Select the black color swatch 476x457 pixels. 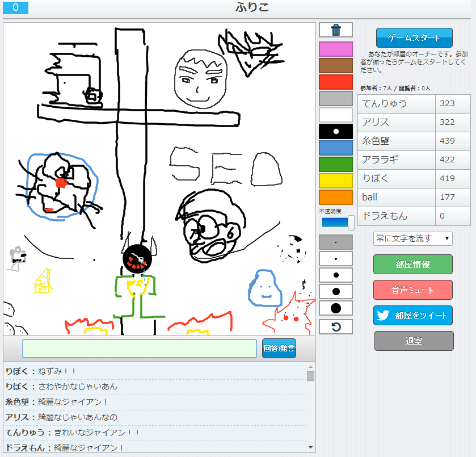point(336,132)
